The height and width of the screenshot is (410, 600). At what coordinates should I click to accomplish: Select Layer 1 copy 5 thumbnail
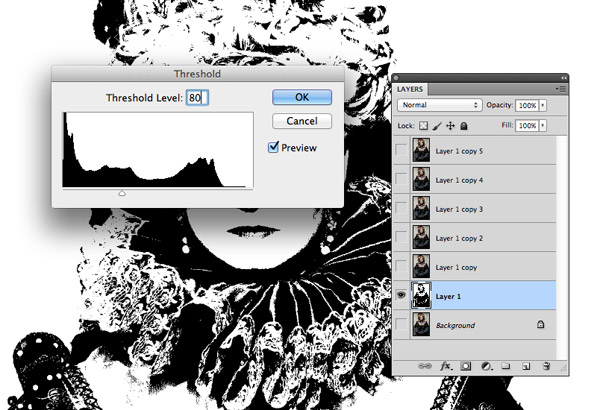[x=421, y=150]
